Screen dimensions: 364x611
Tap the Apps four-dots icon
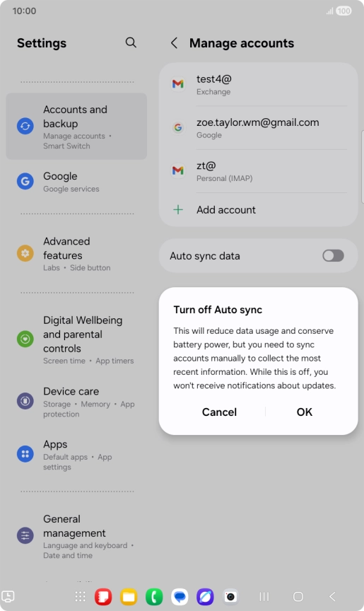(25, 454)
